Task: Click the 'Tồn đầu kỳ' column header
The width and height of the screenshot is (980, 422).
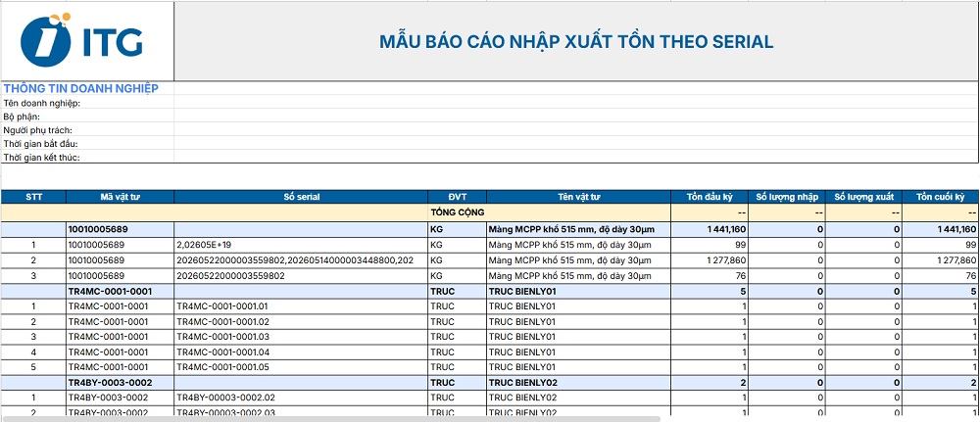Action: [x=710, y=197]
